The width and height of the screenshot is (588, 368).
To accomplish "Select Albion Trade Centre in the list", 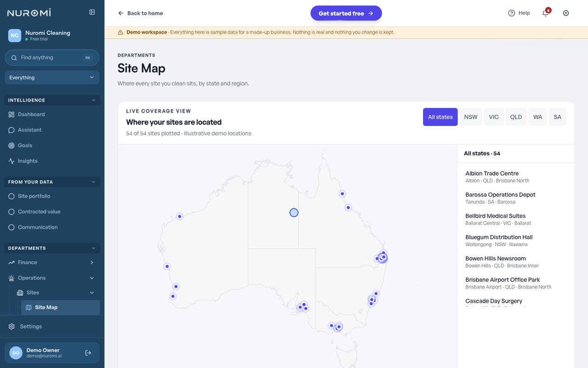I will tap(515, 177).
